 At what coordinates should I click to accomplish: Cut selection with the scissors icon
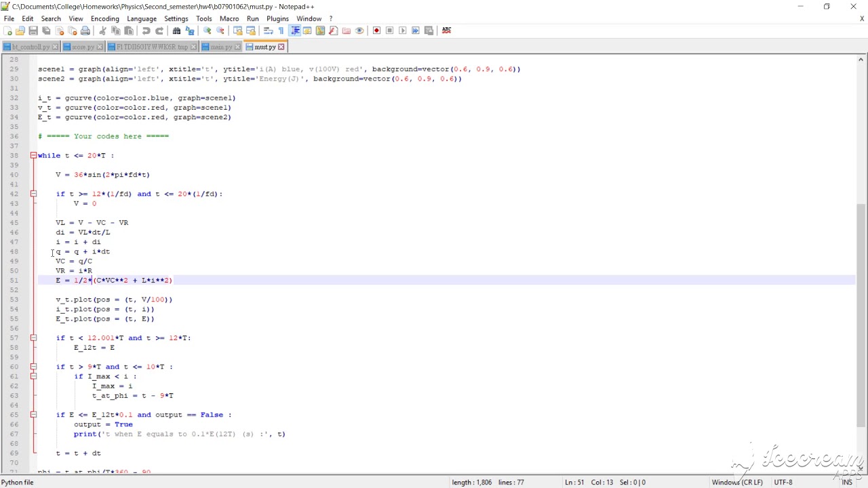103,30
